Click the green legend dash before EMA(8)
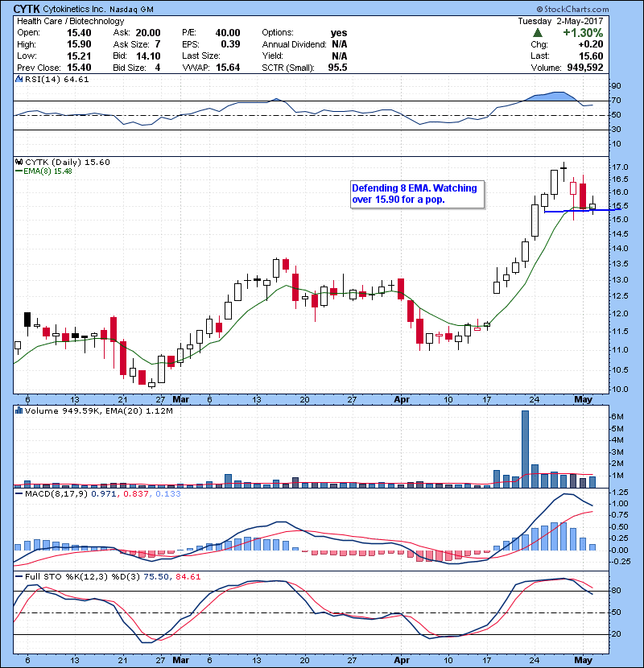This screenshot has width=644, height=668. [x=19, y=171]
